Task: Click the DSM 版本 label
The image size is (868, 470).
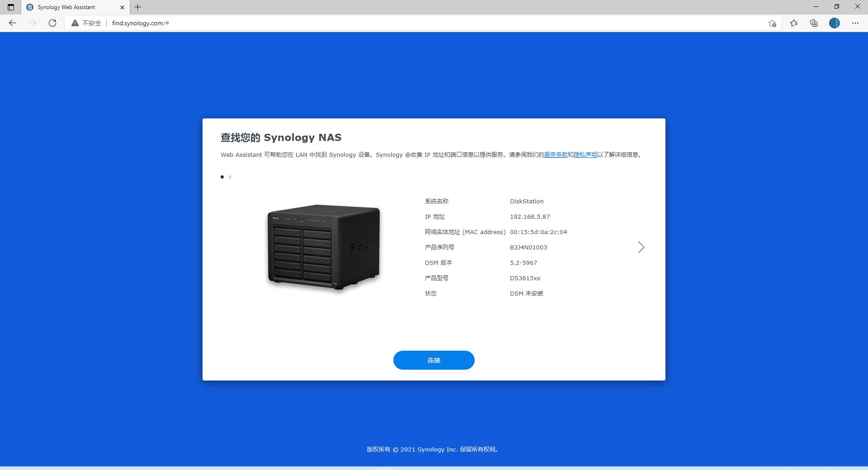Action: 439,263
